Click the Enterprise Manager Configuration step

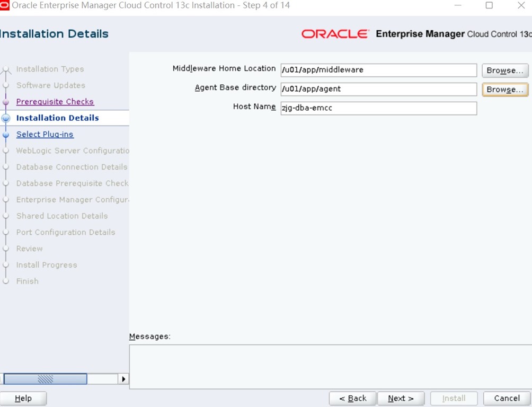[73, 199]
